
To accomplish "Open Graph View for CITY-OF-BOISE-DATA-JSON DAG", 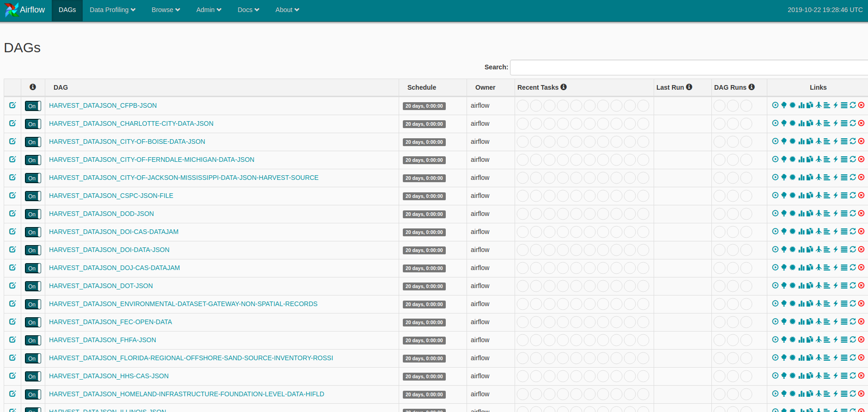I will pos(793,141).
